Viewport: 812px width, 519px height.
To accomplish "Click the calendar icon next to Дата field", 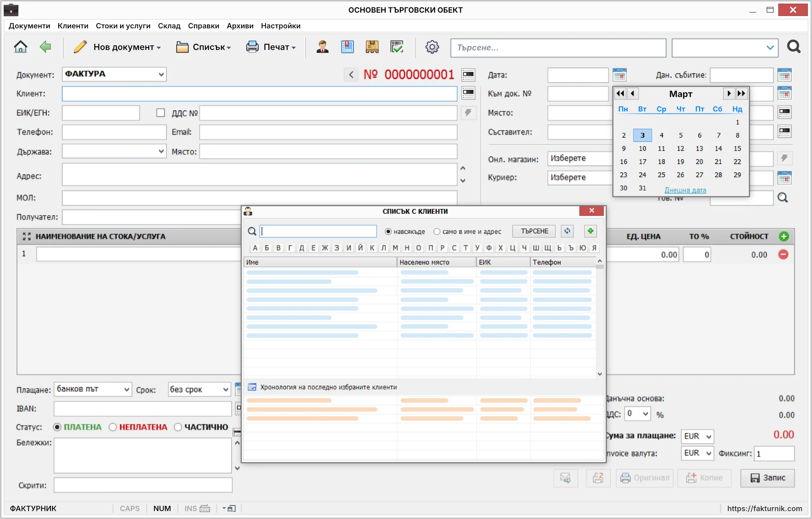I will click(x=620, y=75).
